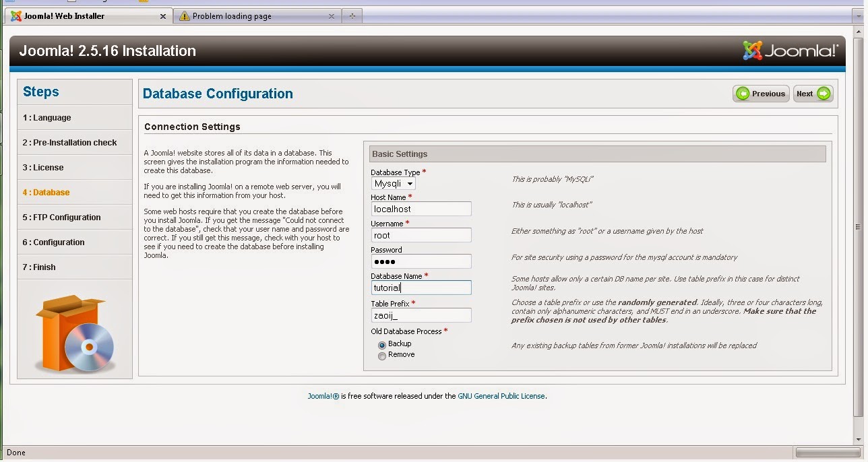Switch to Problem loading page tab
This screenshot has width=868, height=462.
(257, 16)
